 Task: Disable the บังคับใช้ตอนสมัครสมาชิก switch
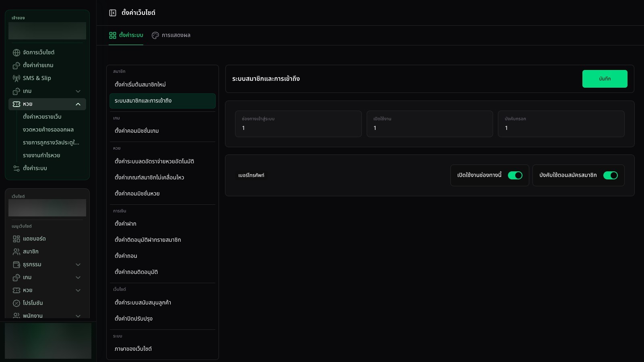pyautogui.click(x=611, y=175)
